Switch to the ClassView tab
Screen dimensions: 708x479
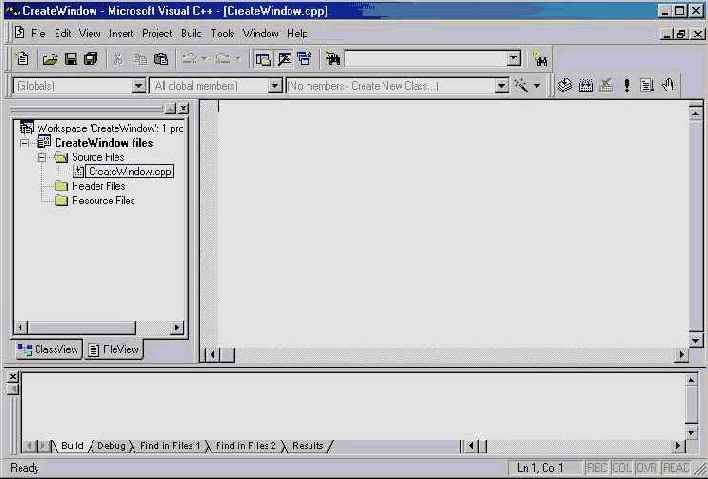coord(48,350)
